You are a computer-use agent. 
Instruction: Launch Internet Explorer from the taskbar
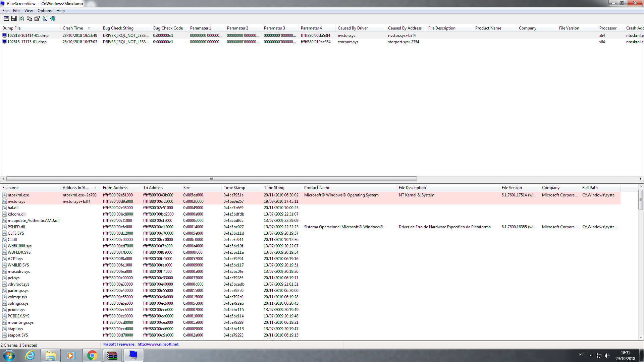coord(30,355)
